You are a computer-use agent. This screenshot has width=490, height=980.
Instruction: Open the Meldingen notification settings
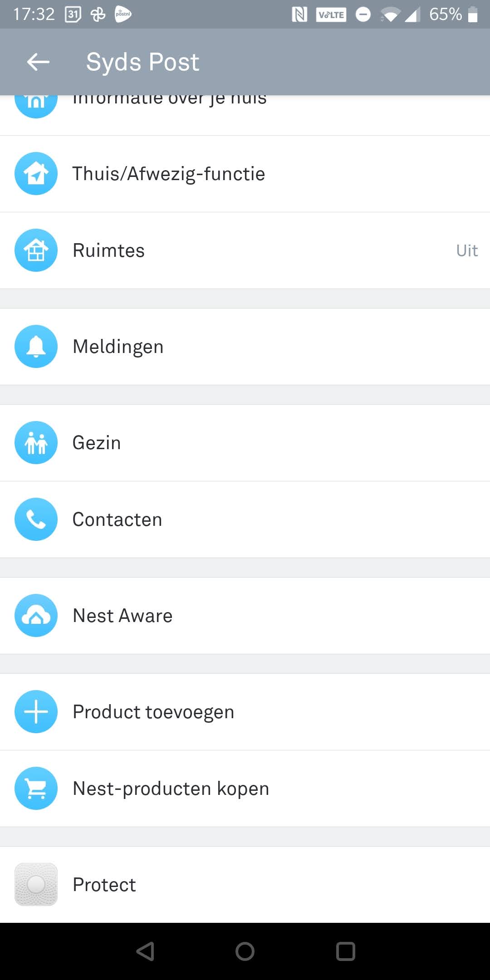coord(118,347)
